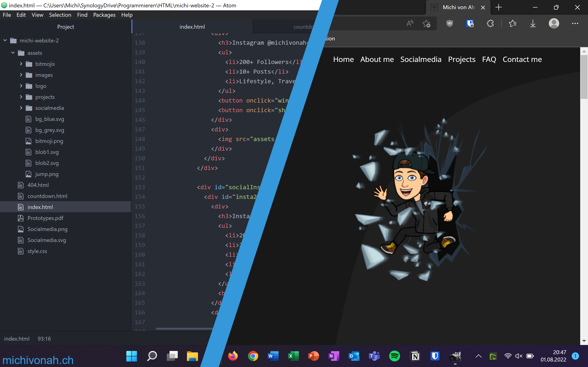Image resolution: width=588 pixels, height=367 pixels.
Task: Click the Read aloud icon in Edge
Action: (410, 24)
